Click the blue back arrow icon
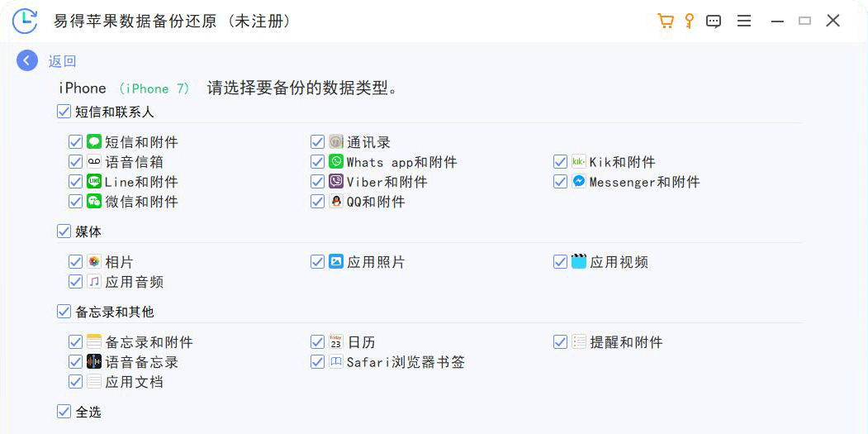The width and height of the screenshot is (868, 434). [x=27, y=60]
